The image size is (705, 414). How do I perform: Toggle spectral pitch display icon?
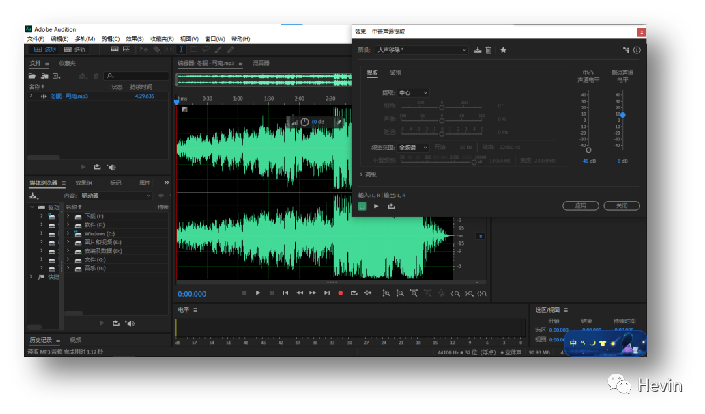126,49
